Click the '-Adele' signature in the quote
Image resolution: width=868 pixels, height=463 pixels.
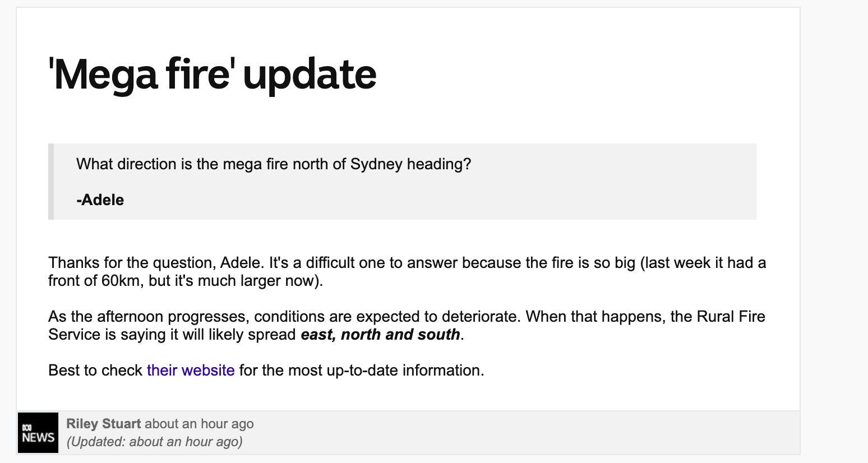100,200
